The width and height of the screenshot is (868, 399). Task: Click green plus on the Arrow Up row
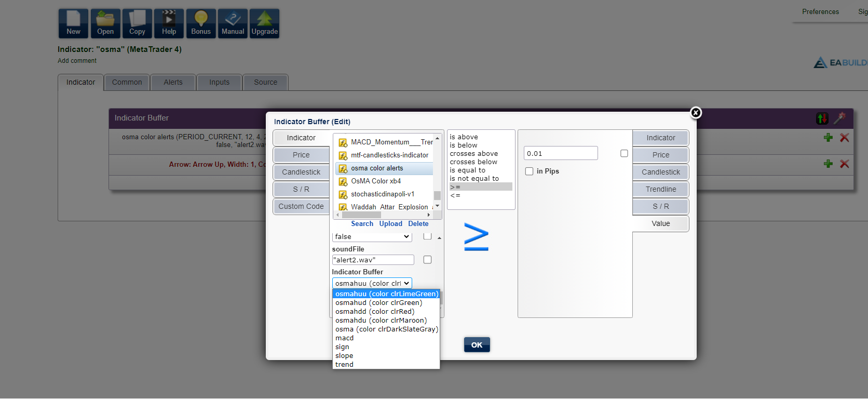(x=828, y=164)
